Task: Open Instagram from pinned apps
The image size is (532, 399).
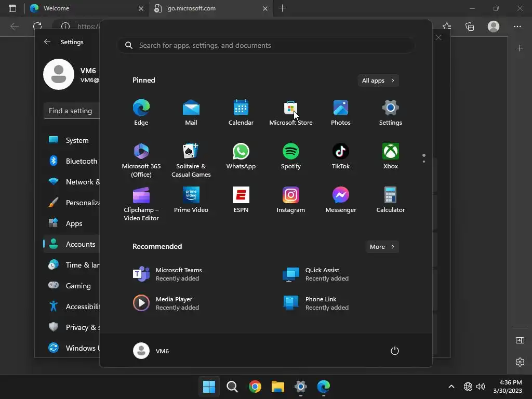Action: tap(291, 200)
